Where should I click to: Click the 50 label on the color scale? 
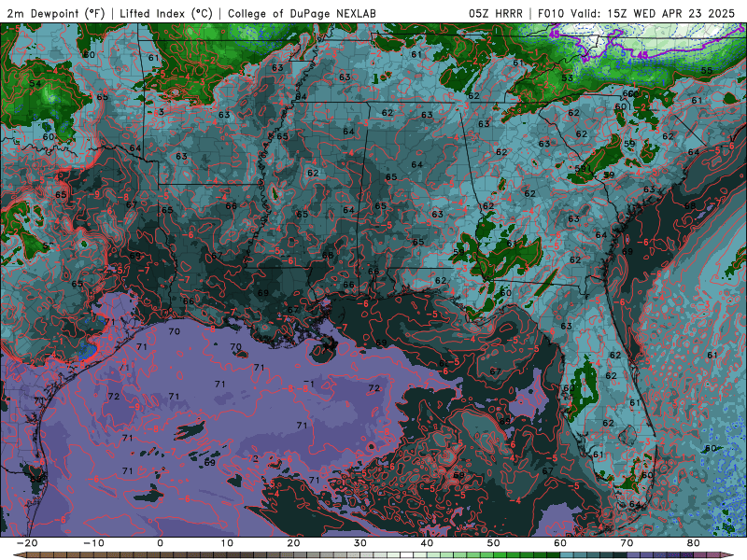pos(494,543)
